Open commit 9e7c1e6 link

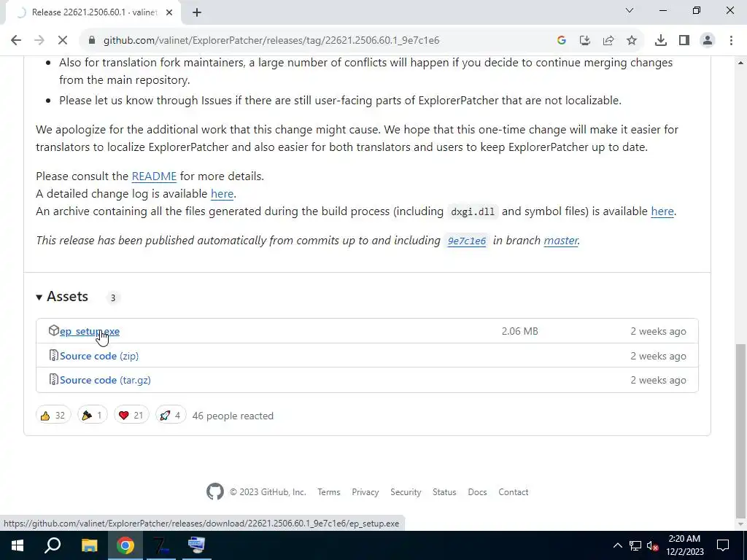(467, 241)
